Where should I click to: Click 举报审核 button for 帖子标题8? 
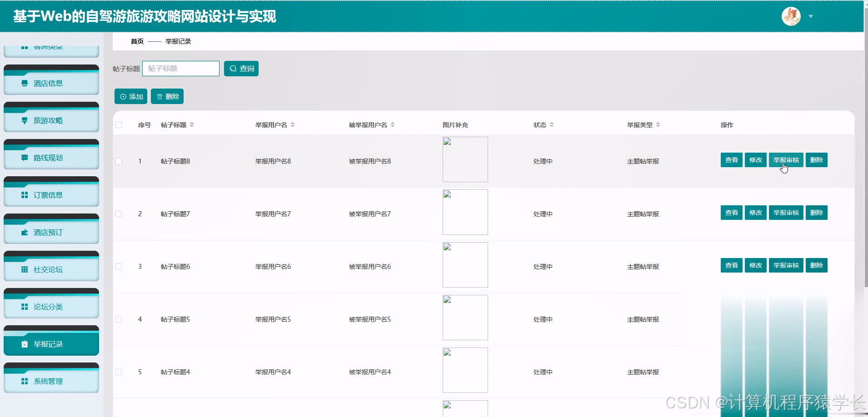click(x=786, y=159)
